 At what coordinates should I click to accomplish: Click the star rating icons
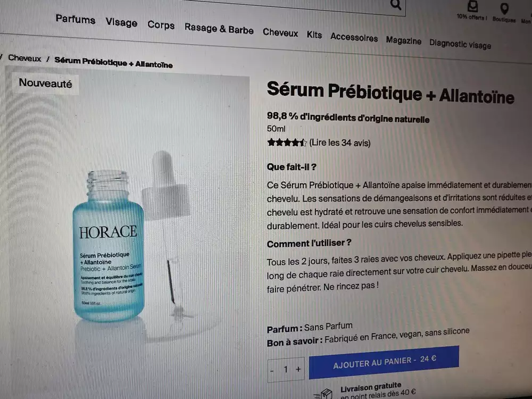(x=287, y=142)
